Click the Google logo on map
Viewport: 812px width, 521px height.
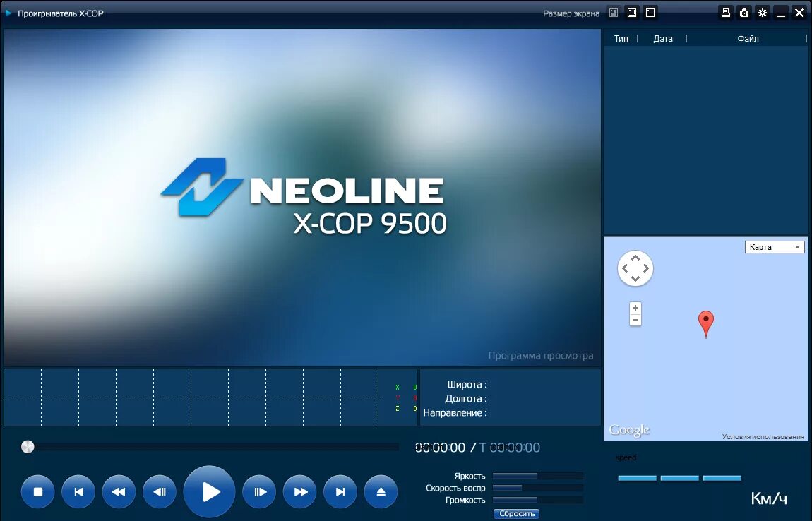click(x=629, y=430)
